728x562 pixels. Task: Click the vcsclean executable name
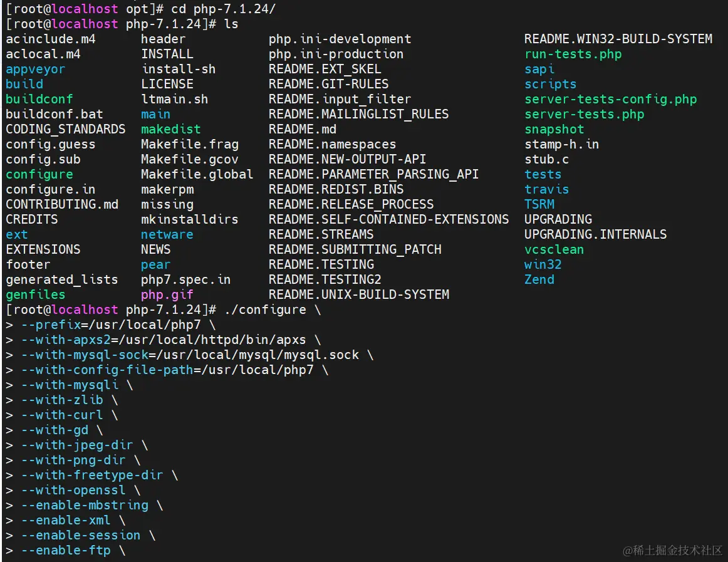554,249
